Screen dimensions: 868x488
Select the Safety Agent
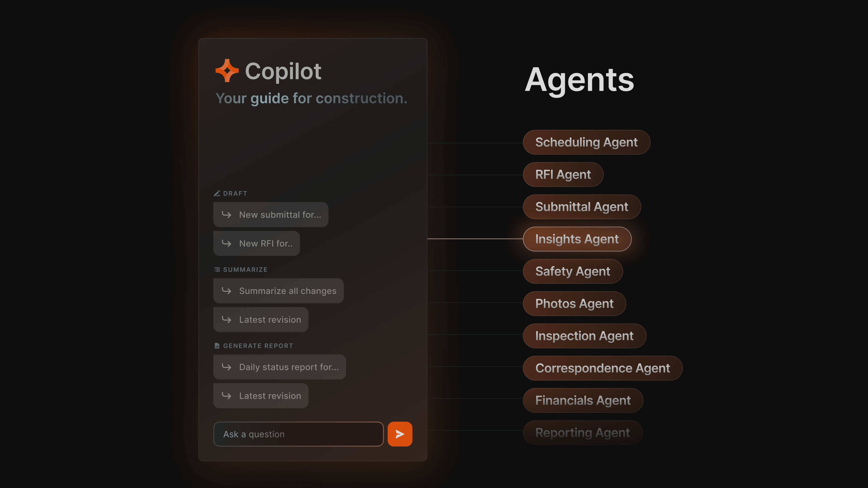[x=572, y=271]
